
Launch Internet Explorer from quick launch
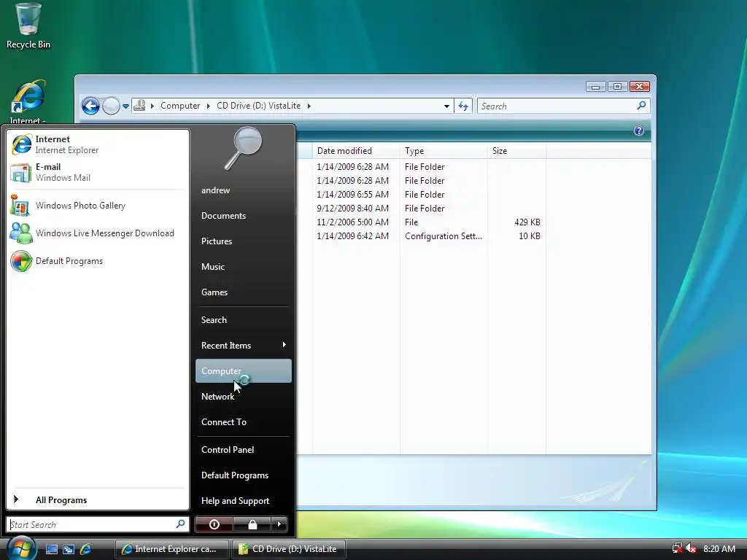(86, 549)
